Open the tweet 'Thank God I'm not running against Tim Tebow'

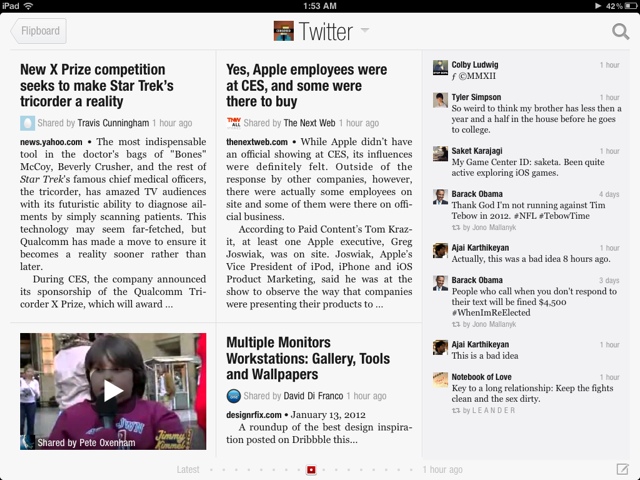pyautogui.click(x=528, y=210)
